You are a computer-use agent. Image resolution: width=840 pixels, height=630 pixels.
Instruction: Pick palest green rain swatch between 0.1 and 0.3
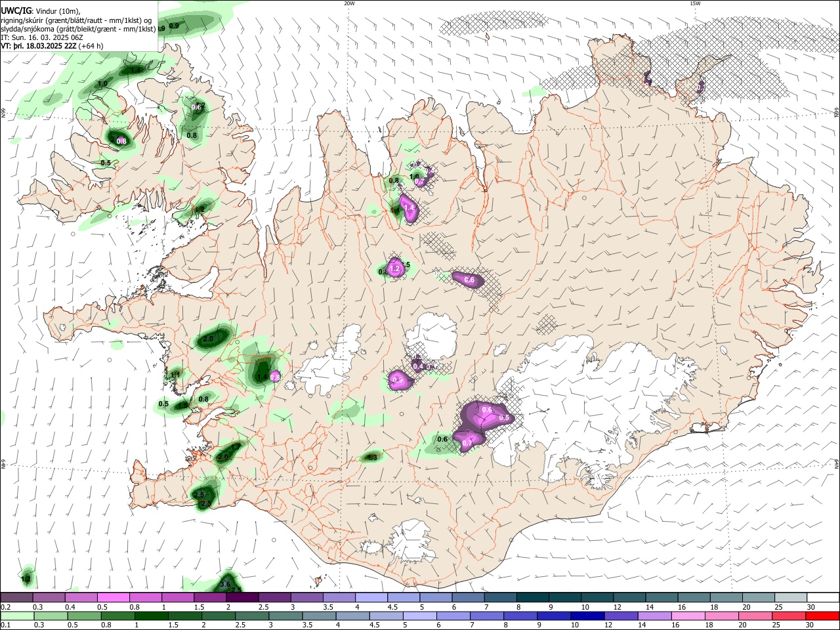[x=18, y=616]
